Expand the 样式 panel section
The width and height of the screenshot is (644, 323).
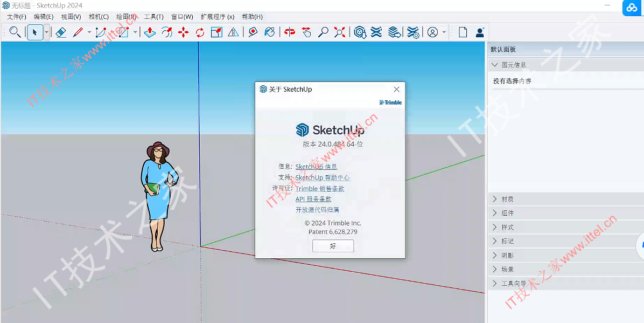566,227
